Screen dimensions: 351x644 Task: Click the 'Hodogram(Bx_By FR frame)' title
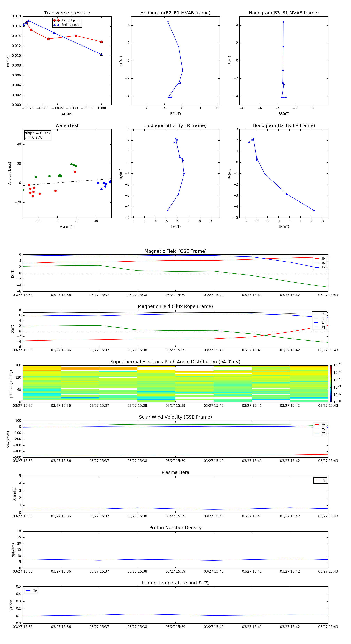(284, 125)
